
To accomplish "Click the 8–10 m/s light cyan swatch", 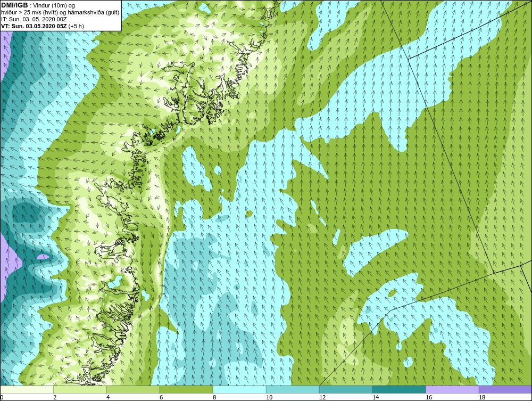I will pyautogui.click(x=239, y=389).
